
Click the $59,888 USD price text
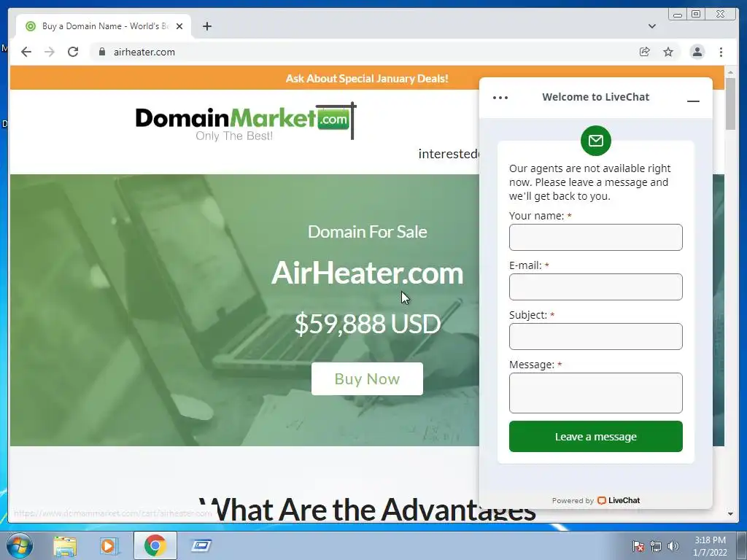pos(368,324)
